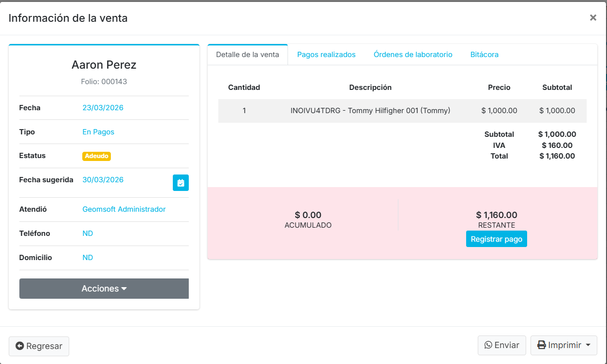Click the suggested date 30/03/2026
607x364 pixels.
pos(103,180)
